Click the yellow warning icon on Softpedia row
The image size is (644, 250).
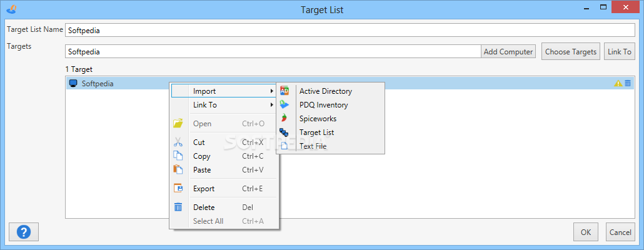coord(618,83)
